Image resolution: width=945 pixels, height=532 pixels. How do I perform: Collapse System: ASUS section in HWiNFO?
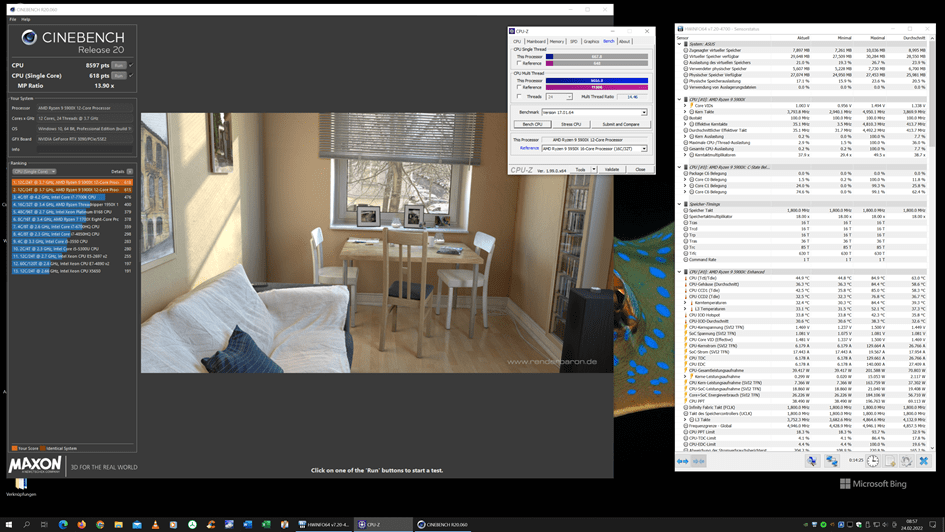pyautogui.click(x=679, y=44)
